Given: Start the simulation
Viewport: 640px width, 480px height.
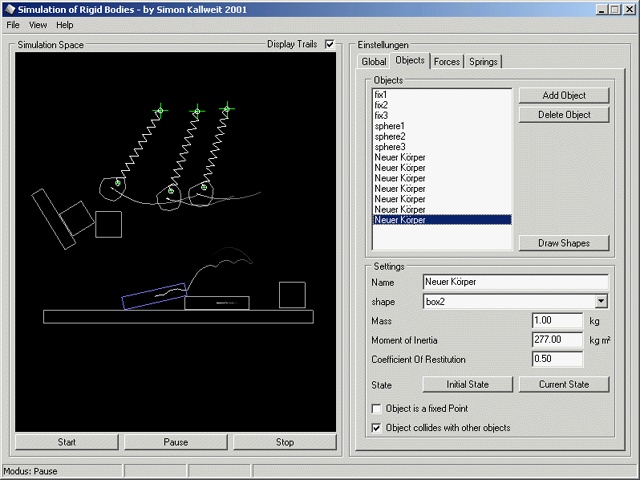Looking at the screenshot, I should click(67, 441).
